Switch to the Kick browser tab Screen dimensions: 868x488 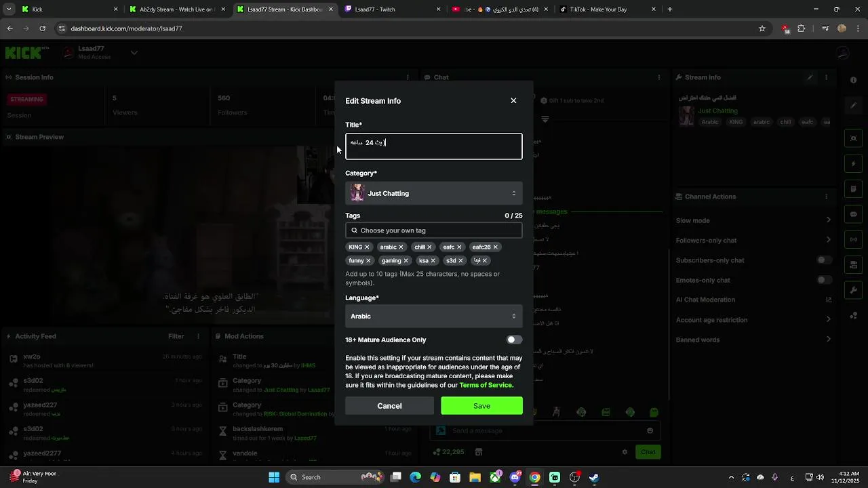[68, 9]
